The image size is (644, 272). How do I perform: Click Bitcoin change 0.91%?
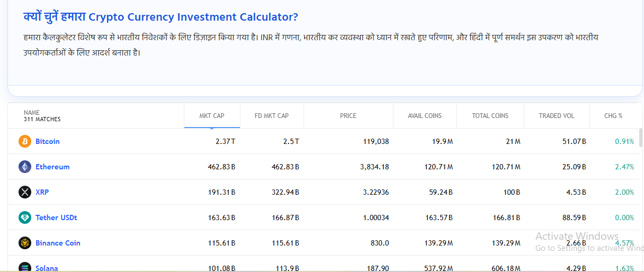[x=624, y=141]
